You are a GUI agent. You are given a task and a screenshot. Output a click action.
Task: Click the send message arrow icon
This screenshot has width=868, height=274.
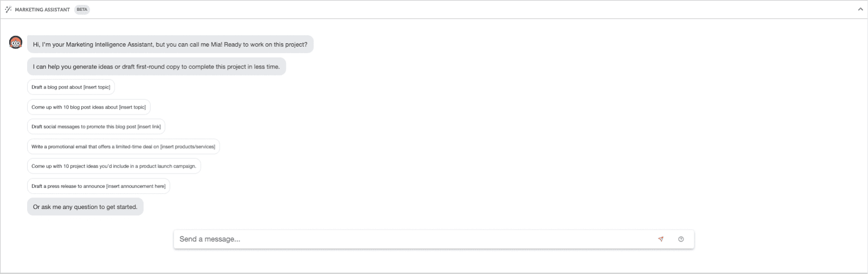pyautogui.click(x=660, y=239)
